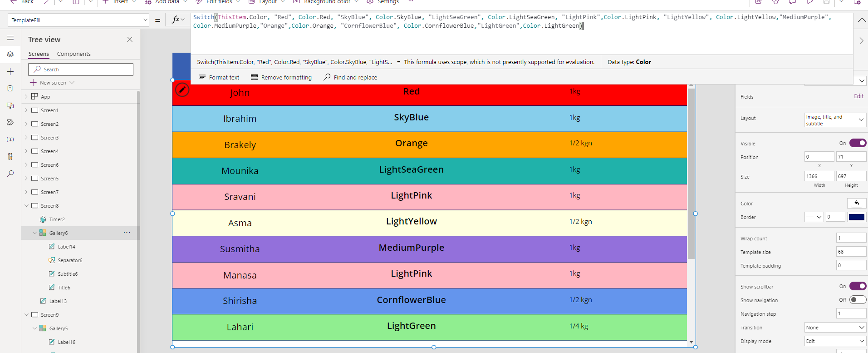
Task: Enable the Show navigation toggle
Action: [x=858, y=300]
